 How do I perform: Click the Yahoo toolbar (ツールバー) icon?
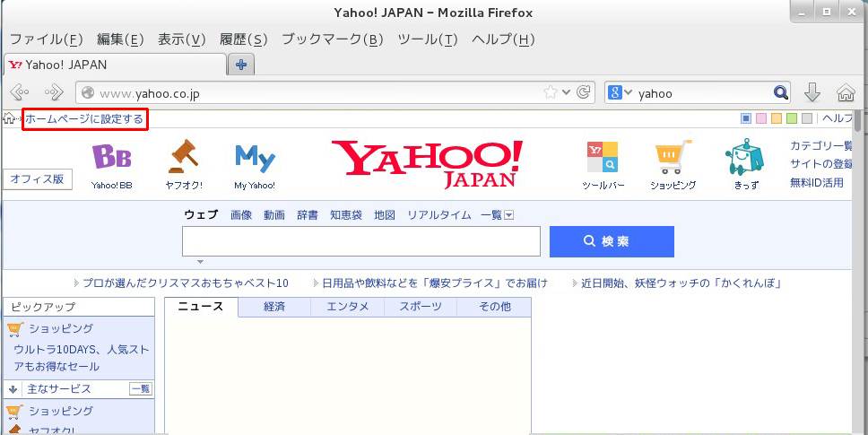(601, 159)
